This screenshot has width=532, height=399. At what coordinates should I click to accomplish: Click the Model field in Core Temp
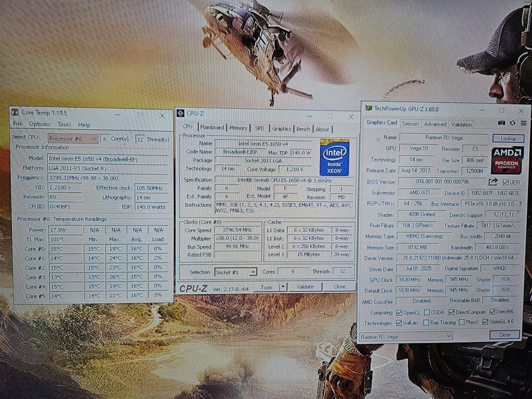[108, 159]
